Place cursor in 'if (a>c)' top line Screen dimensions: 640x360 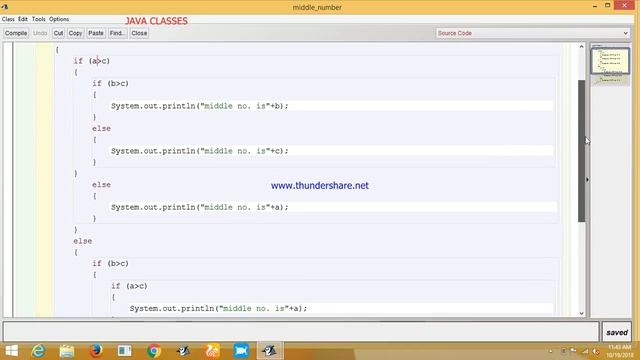click(91, 61)
